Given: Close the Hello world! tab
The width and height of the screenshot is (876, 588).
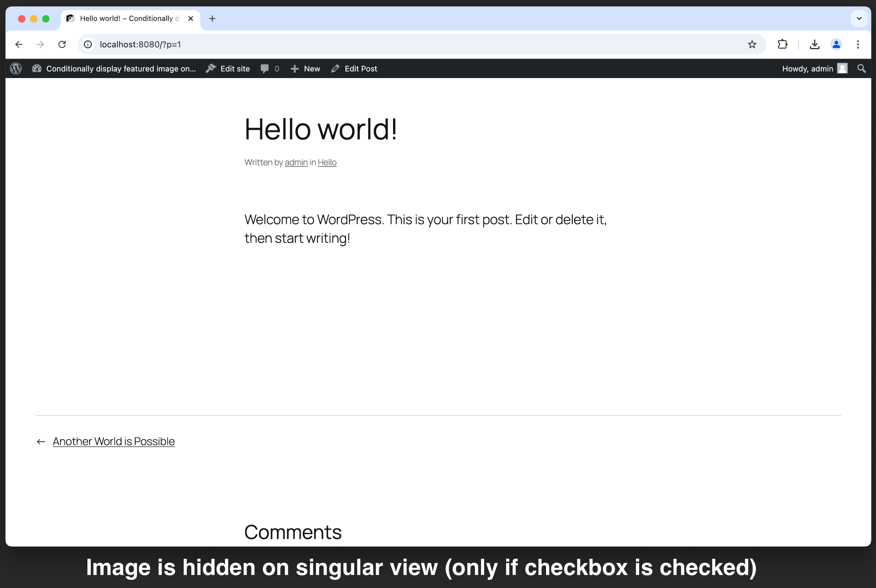Looking at the screenshot, I should point(190,18).
